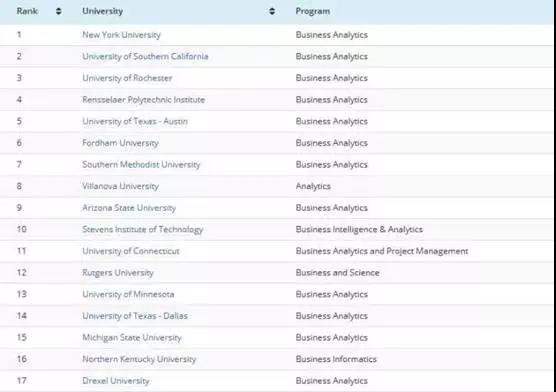Click the Program column header
This screenshot has width=556, height=392.
pos(313,11)
